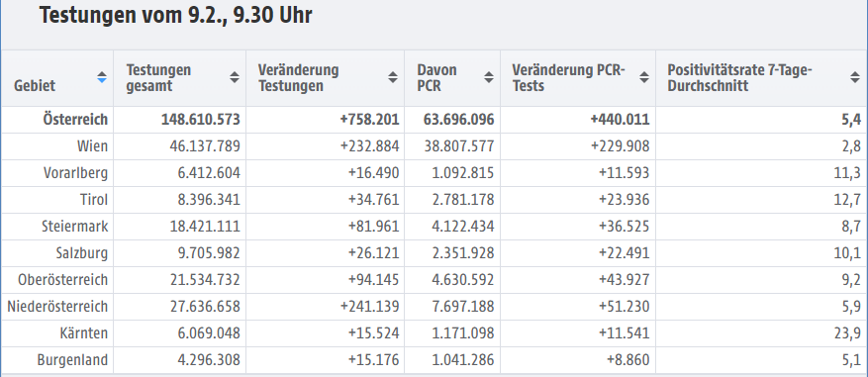Click the Gebiet column header label
This screenshot has width=868, height=377.
click(35, 86)
